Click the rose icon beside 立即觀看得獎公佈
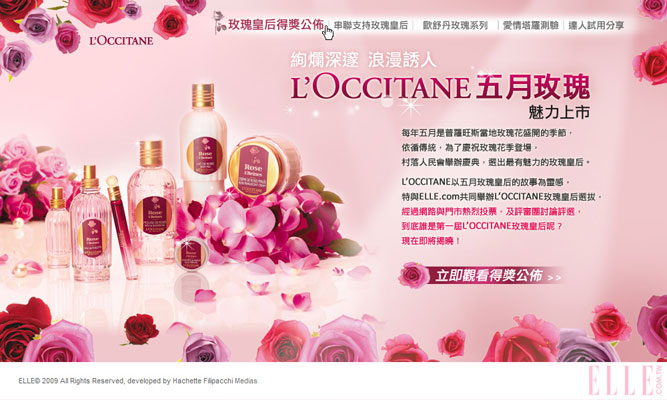The image size is (667, 400). coord(413,275)
